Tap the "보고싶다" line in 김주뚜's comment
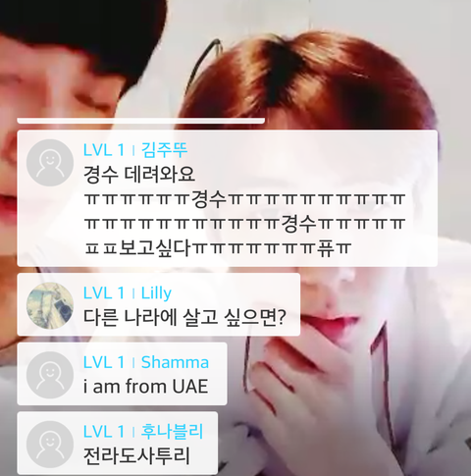 tap(218, 248)
